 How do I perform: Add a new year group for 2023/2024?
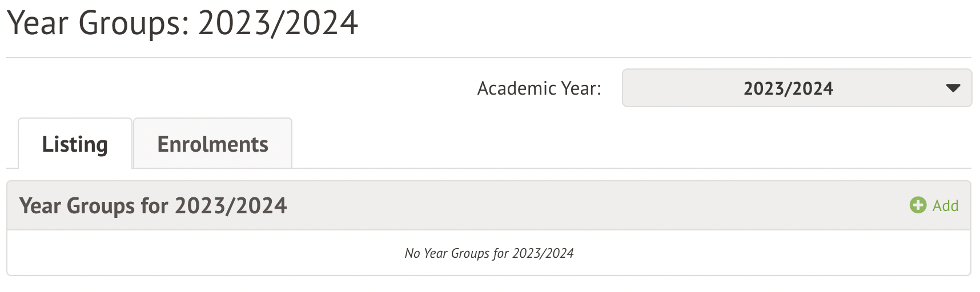[x=934, y=205]
